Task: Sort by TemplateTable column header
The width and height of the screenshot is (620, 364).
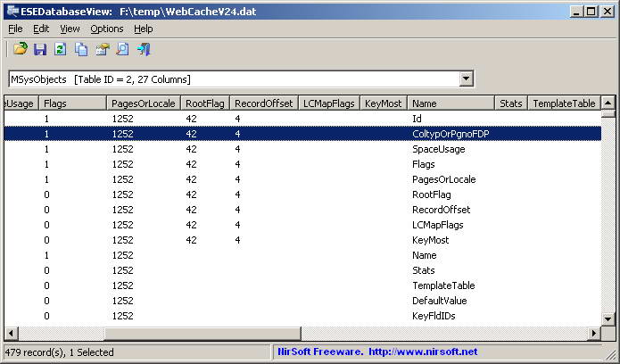Action: [565, 103]
